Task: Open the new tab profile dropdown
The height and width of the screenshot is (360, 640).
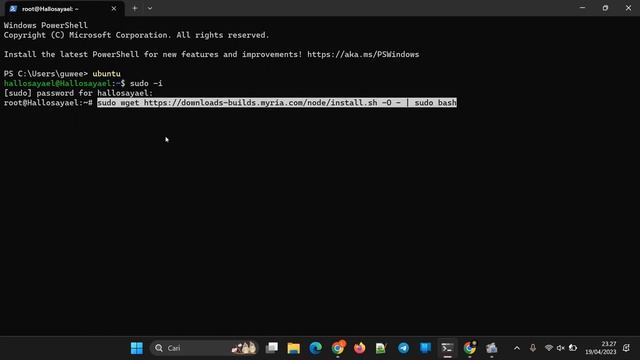Action: coord(150,9)
